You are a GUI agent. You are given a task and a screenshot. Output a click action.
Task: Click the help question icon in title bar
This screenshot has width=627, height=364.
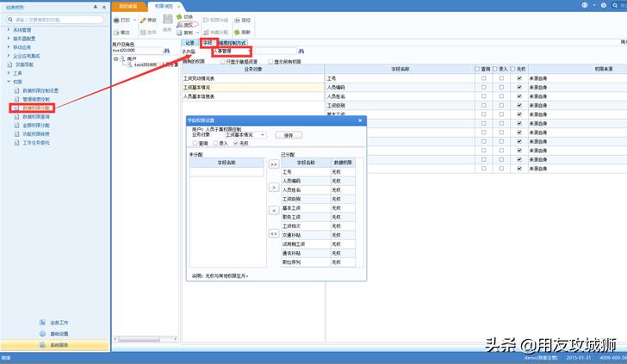[604, 5]
